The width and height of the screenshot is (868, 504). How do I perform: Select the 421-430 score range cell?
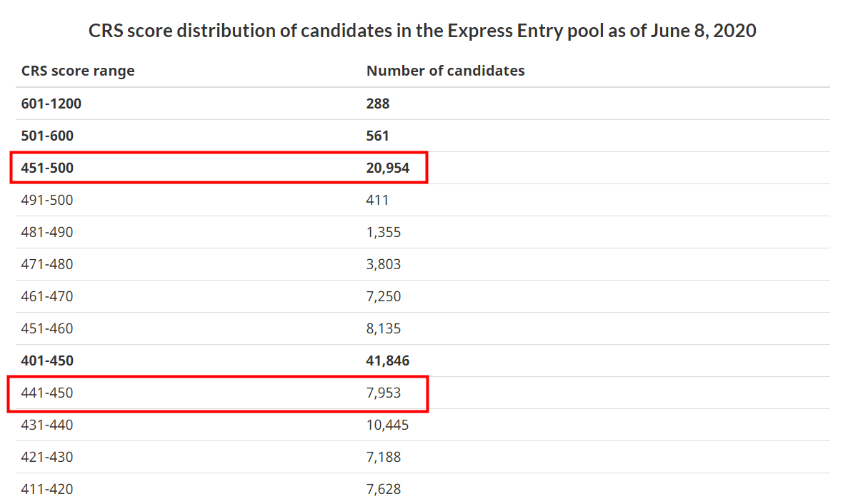47,457
